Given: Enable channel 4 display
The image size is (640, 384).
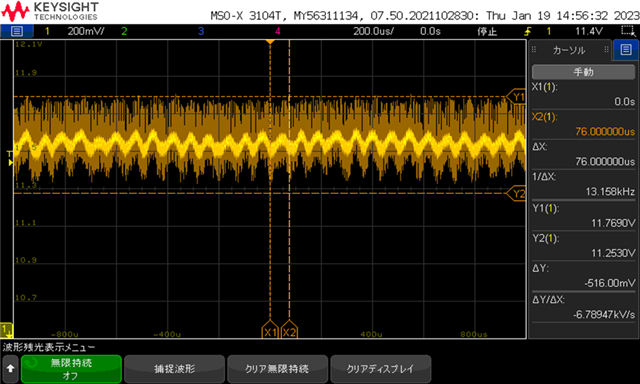Looking at the screenshot, I should coord(278,31).
